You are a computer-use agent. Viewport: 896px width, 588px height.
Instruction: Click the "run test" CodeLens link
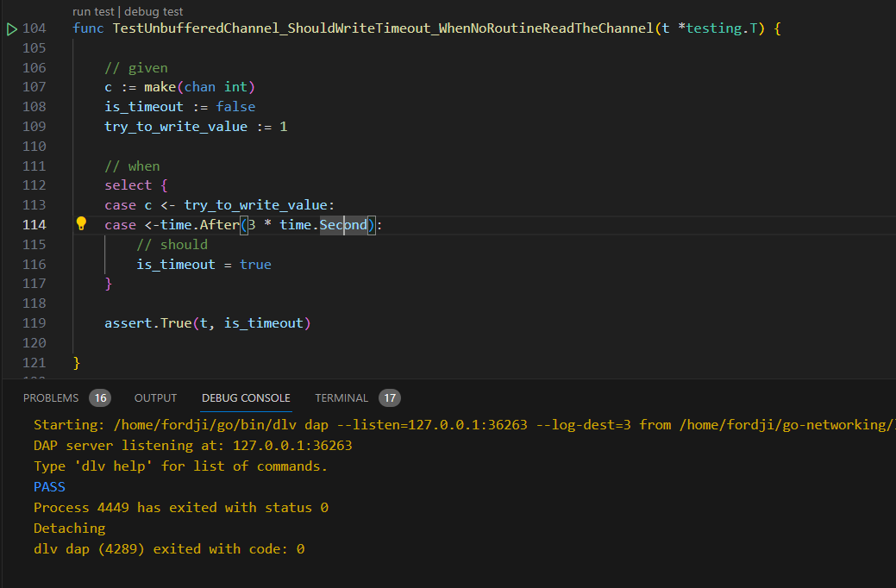click(95, 12)
